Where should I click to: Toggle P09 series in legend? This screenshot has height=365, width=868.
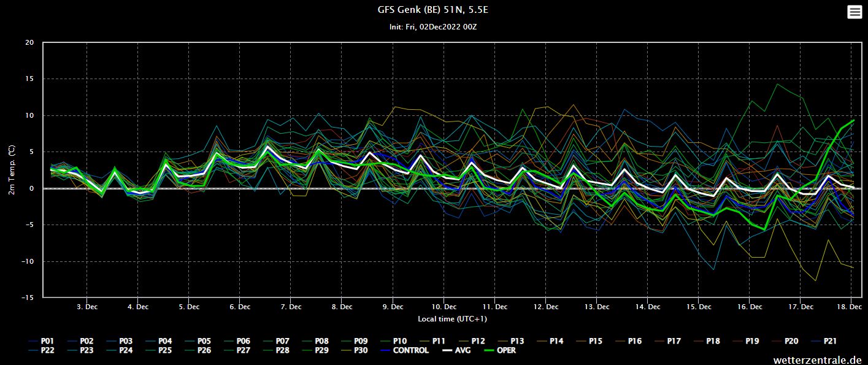pos(355,341)
